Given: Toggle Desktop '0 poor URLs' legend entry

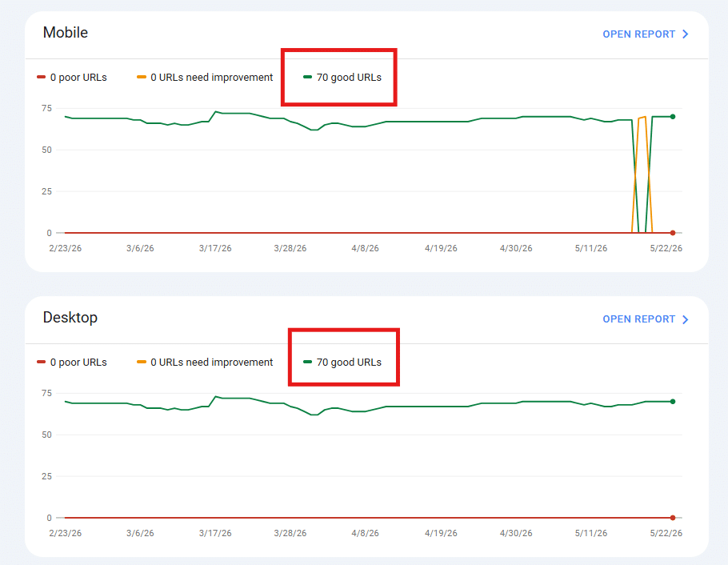Looking at the screenshot, I should coord(72,362).
